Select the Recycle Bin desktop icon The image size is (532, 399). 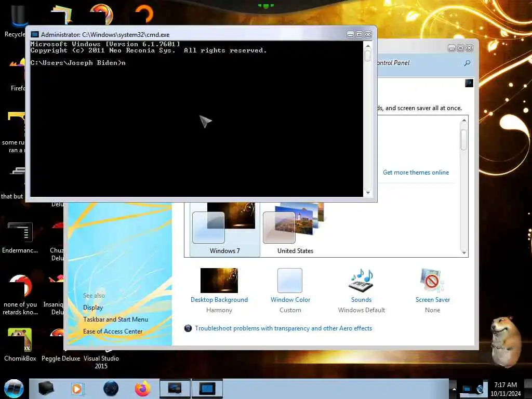click(14, 20)
